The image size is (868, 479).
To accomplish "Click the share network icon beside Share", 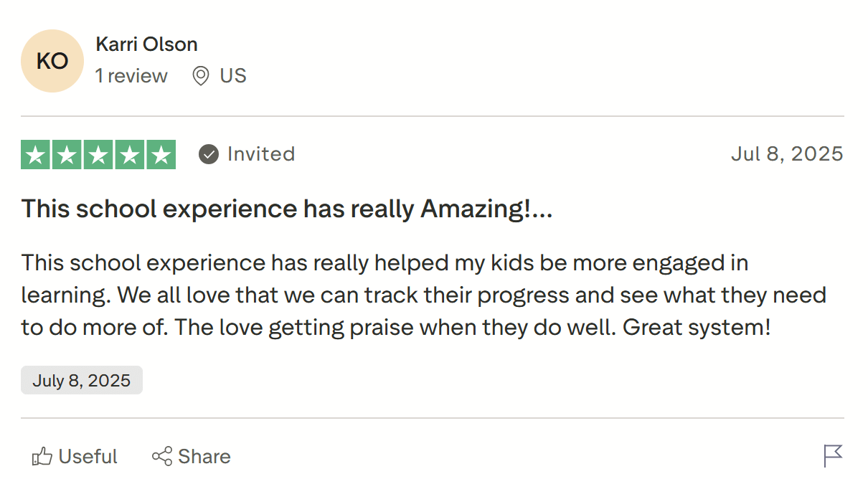I will click(164, 456).
